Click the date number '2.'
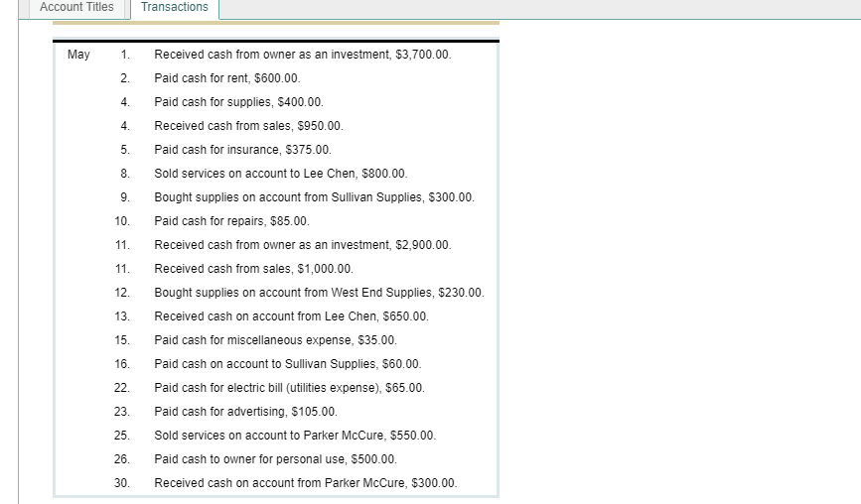Viewport: 861px width, 504px height. click(125, 78)
